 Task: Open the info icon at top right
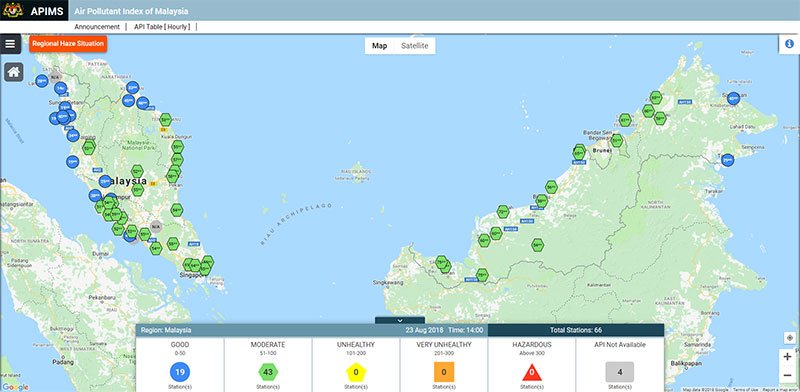click(x=789, y=44)
